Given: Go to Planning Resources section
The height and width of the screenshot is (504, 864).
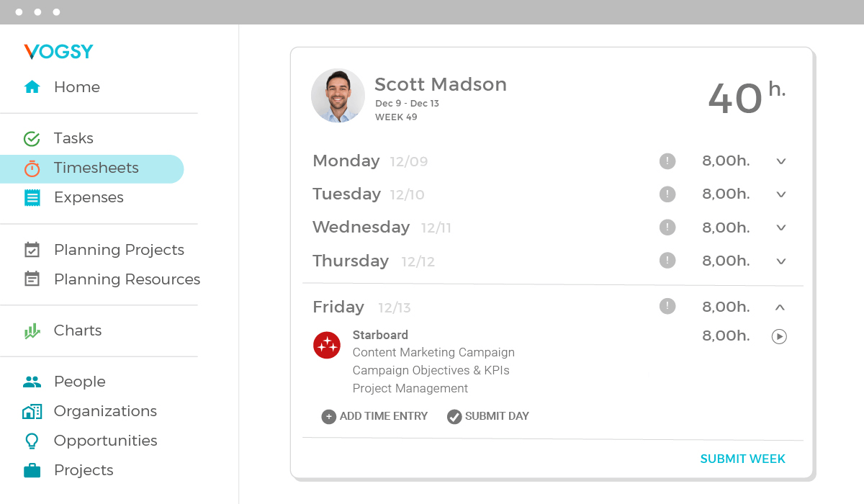Looking at the screenshot, I should 127,279.
